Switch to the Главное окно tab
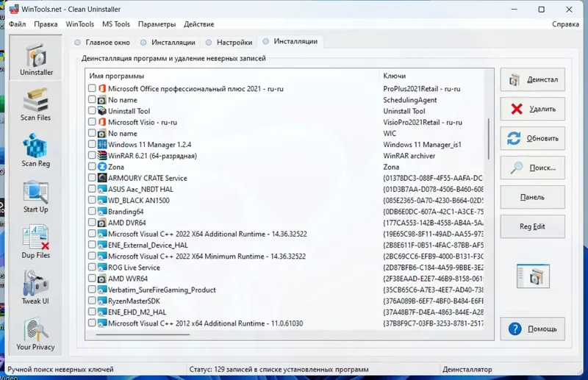 tap(102, 43)
